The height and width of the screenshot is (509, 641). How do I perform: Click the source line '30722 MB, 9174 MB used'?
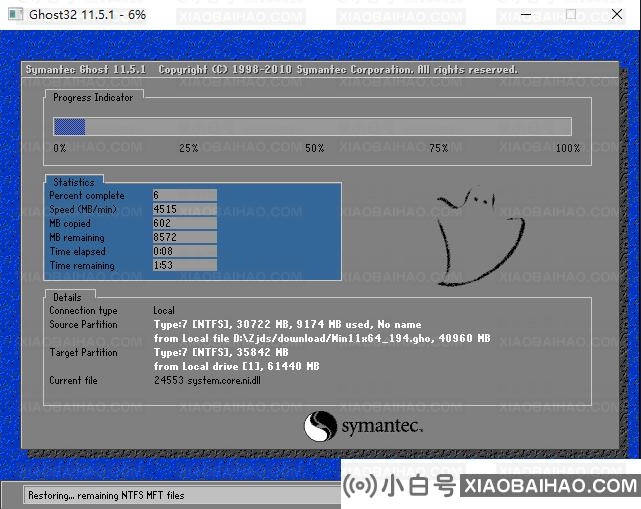point(304,325)
